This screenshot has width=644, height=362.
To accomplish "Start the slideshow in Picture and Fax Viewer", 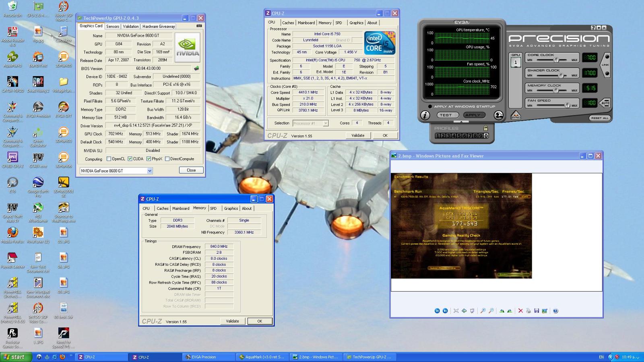I will 472,310.
